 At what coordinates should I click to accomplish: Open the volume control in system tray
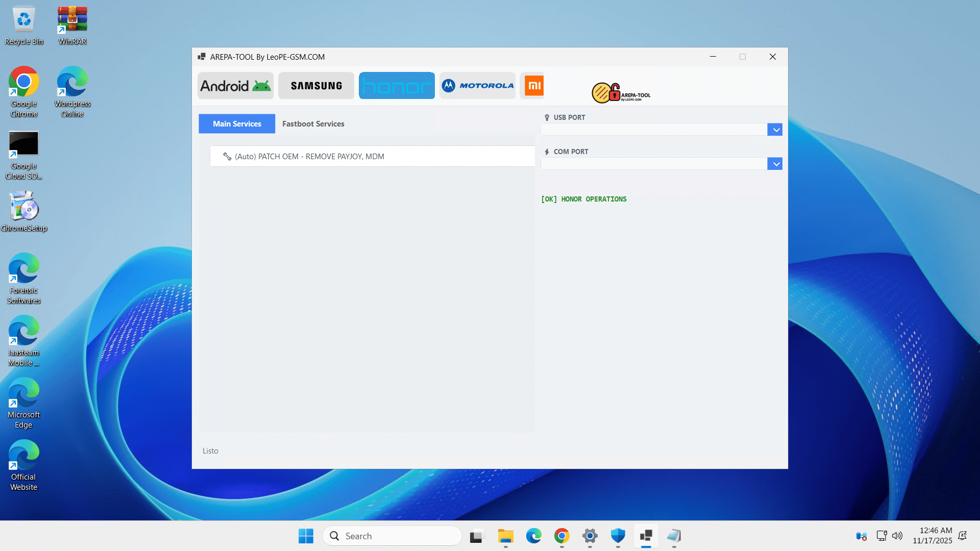click(897, 536)
